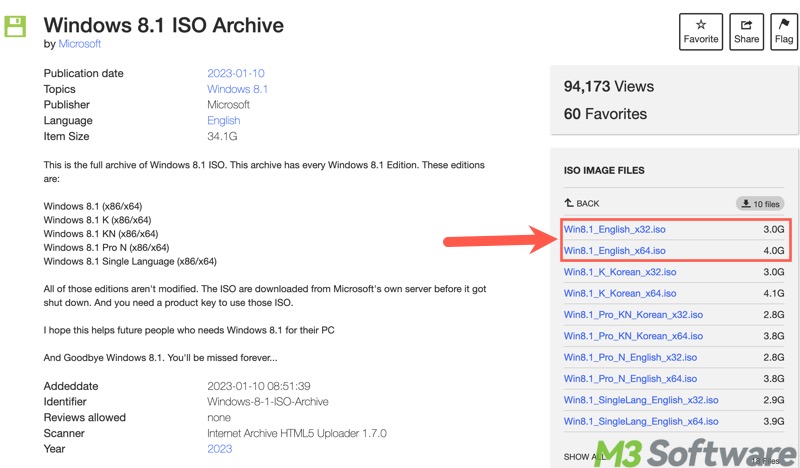Screen dimensions: 800x468
Task: Open Win8.1_English_x32.iso file link
Action: click(x=614, y=230)
